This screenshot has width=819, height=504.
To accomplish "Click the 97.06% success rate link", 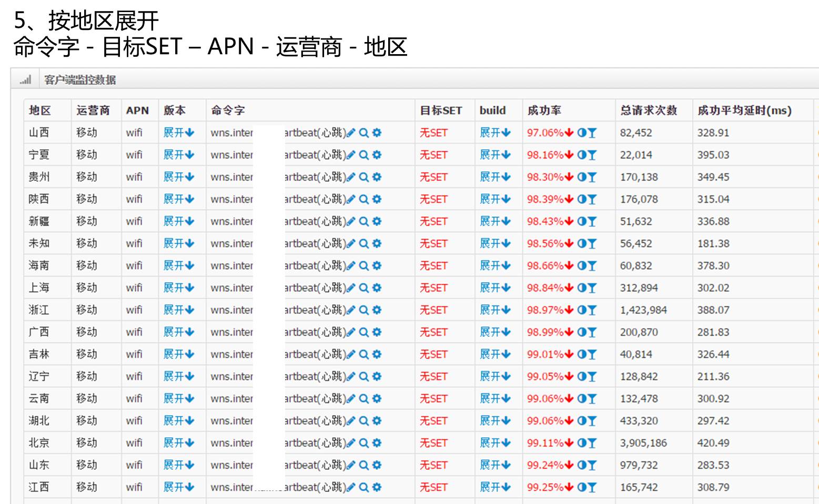I will [545, 133].
